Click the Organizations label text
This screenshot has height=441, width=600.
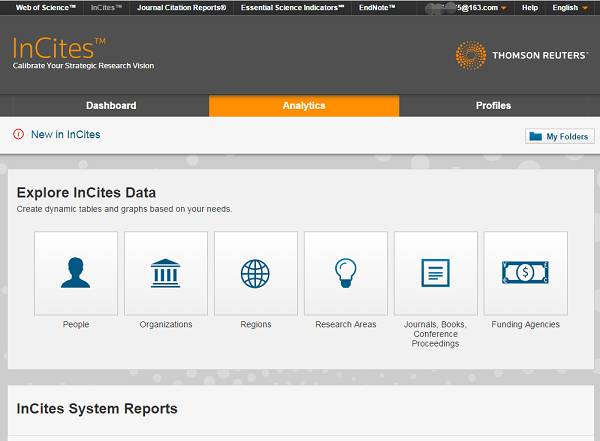point(166,324)
